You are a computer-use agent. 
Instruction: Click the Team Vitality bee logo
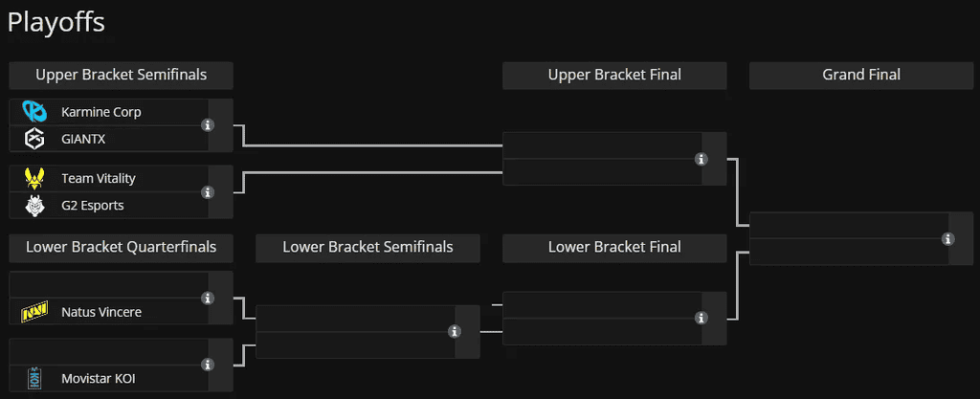tap(33, 179)
